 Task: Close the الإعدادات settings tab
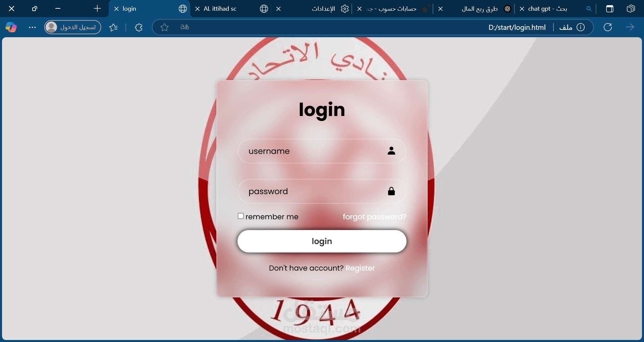(278, 9)
